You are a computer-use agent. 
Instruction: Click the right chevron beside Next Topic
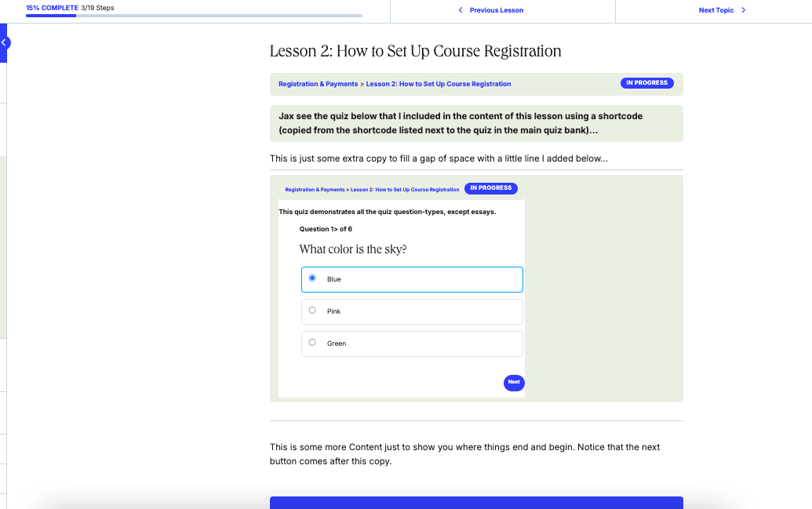point(743,10)
